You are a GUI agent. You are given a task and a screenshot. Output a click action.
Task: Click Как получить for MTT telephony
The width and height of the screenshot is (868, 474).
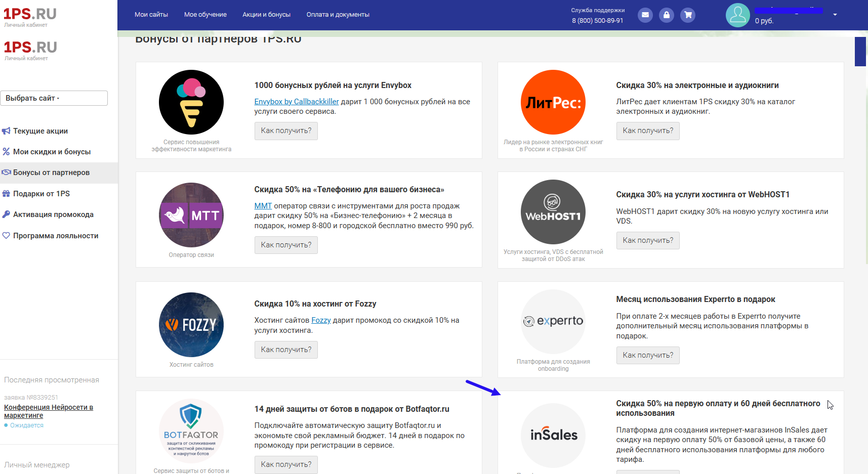tap(286, 245)
